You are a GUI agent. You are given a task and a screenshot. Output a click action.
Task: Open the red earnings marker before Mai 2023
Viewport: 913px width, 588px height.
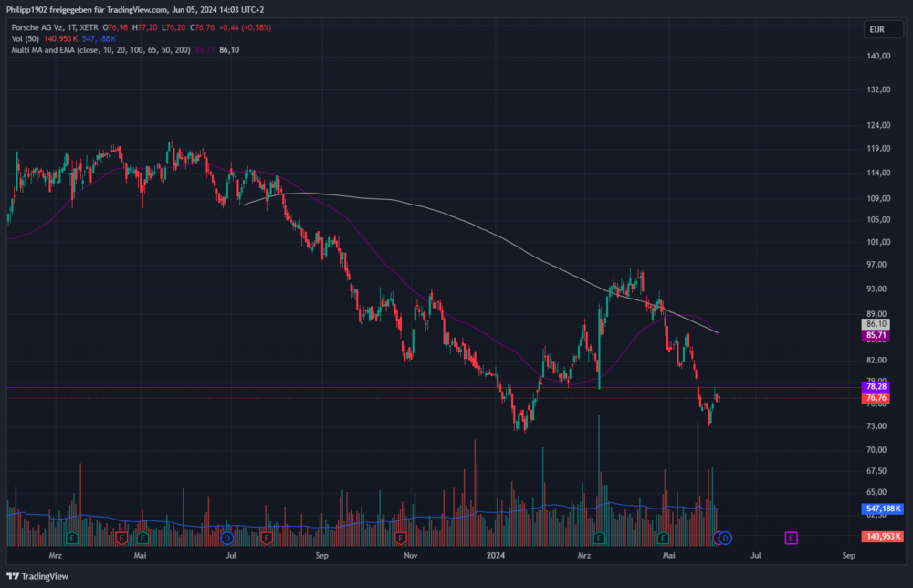(121, 538)
